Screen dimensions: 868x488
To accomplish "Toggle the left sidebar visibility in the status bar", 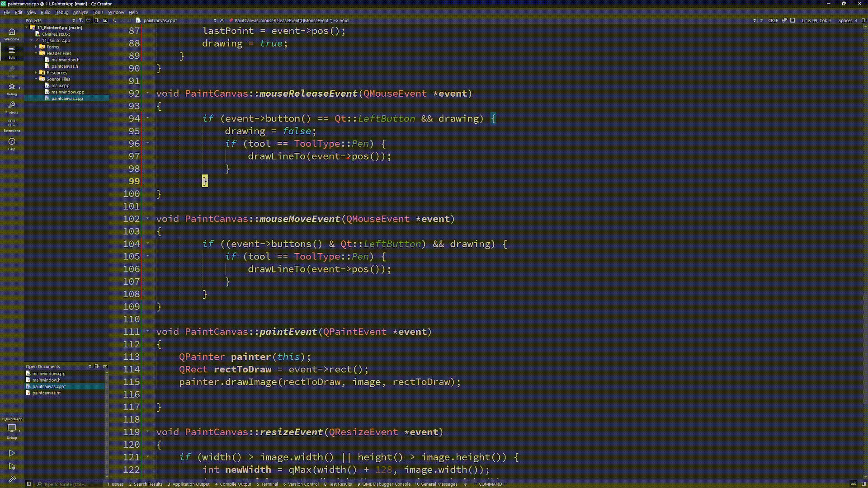I will (28, 484).
